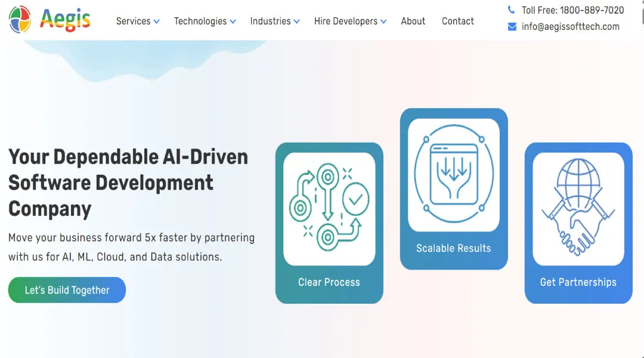The height and width of the screenshot is (358, 644).
Task: Click the Clear Process card label
Action: point(329,282)
